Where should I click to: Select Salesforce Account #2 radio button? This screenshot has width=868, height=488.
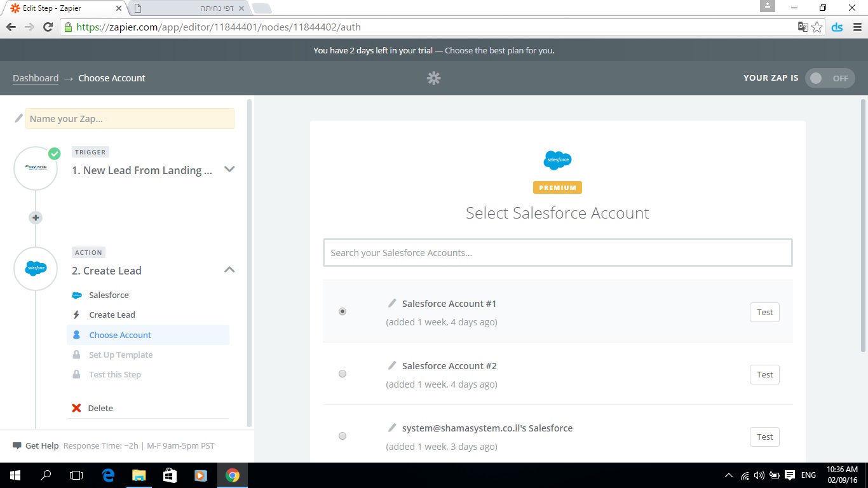tap(342, 374)
